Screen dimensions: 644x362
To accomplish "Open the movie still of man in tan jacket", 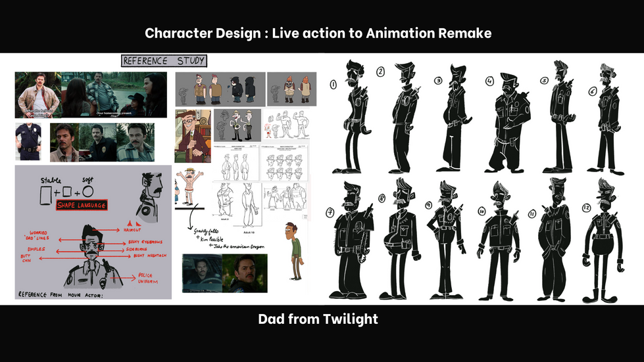I will pos(37,95).
